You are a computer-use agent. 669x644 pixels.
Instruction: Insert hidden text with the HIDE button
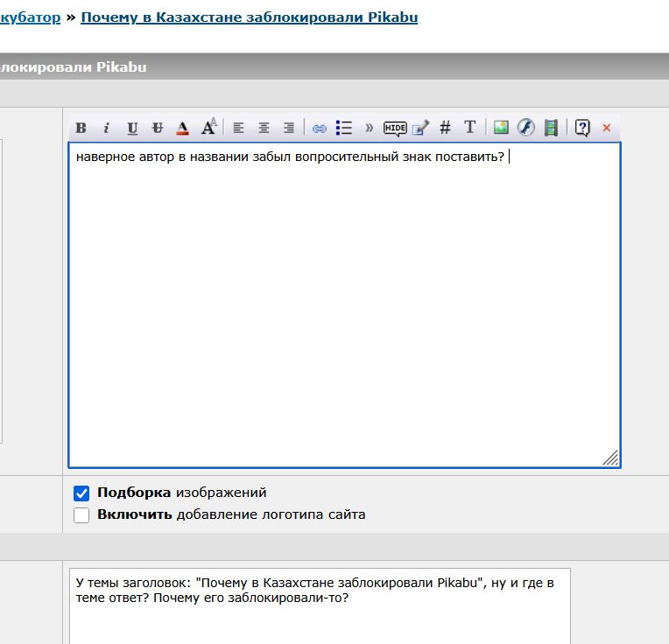[395, 128]
